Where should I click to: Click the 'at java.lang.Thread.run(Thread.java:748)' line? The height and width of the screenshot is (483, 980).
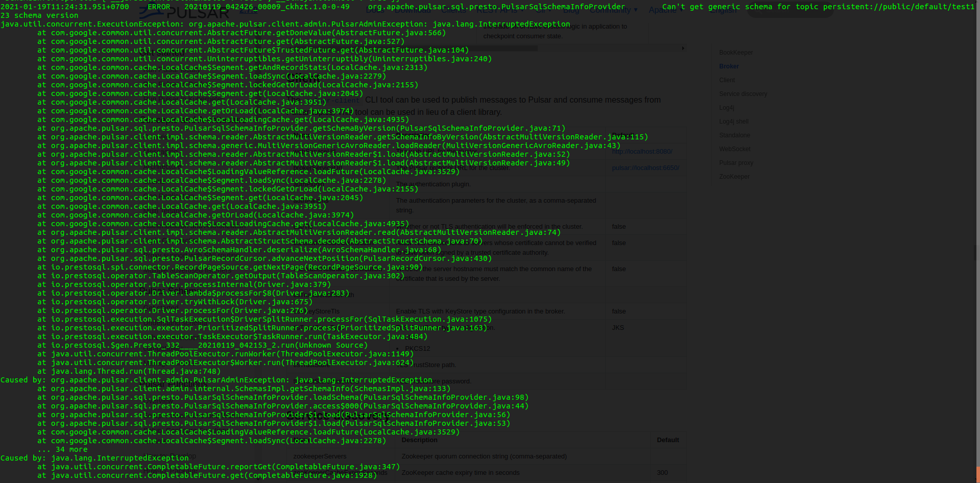click(129, 371)
